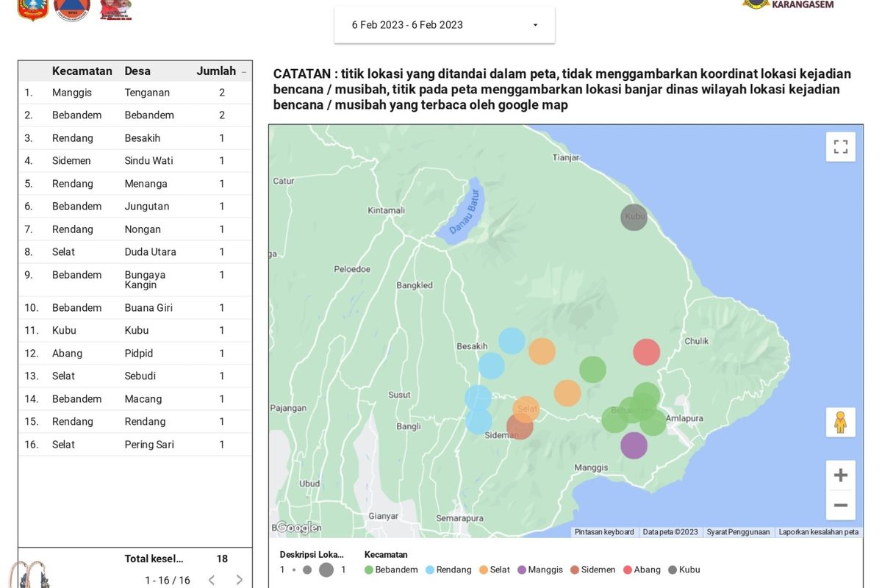The width and height of the screenshot is (882, 588).
Task: Zoom in on the map
Action: (840, 476)
